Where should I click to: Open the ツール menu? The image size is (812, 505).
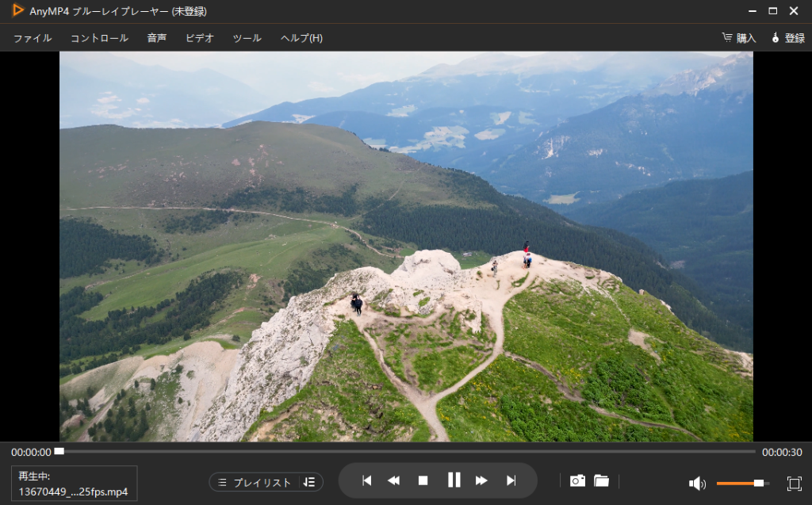click(x=247, y=38)
